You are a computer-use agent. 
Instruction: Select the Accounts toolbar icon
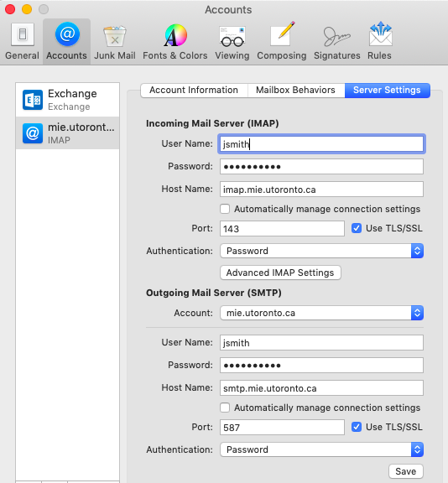pos(66,41)
